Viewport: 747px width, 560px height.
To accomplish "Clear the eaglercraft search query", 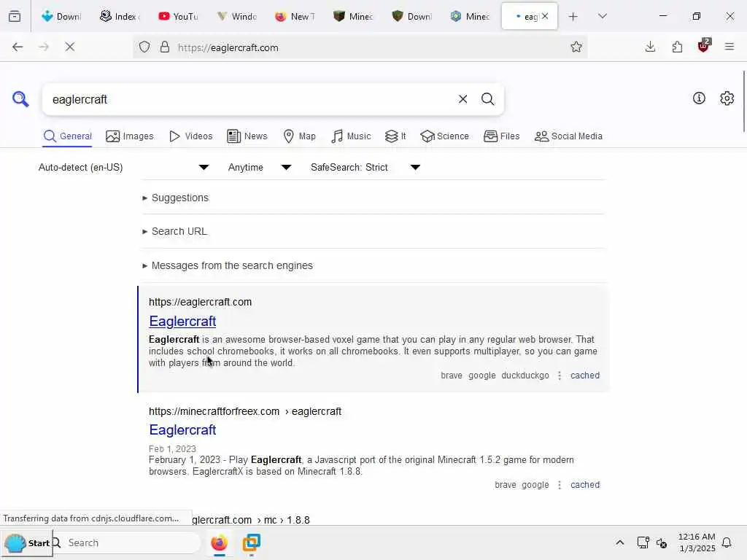I will (462, 99).
